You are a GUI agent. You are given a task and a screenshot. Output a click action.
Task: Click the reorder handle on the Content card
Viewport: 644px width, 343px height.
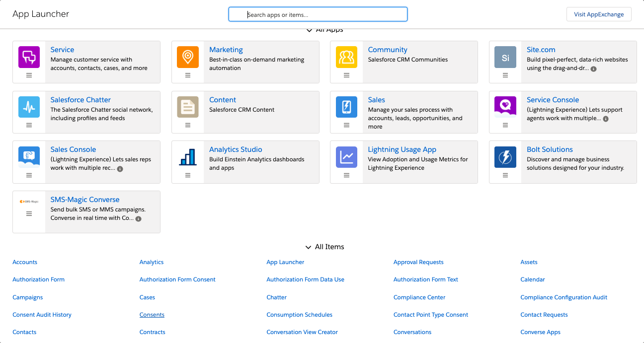pyautogui.click(x=188, y=125)
